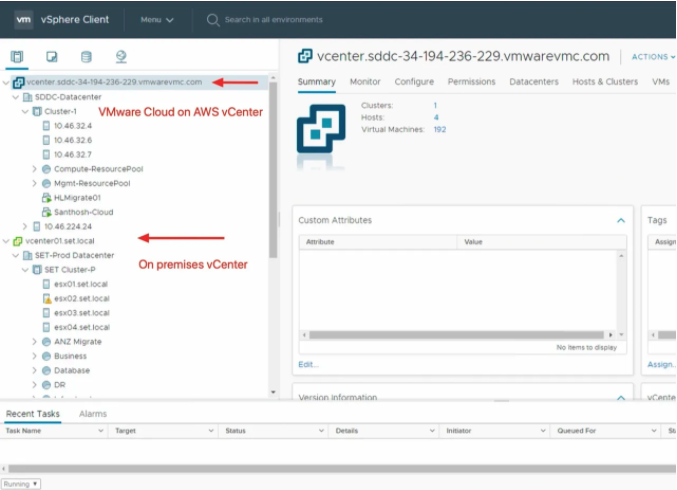The image size is (677, 490).
Task: Collapse Custom Attributes panel
Action: click(x=621, y=220)
